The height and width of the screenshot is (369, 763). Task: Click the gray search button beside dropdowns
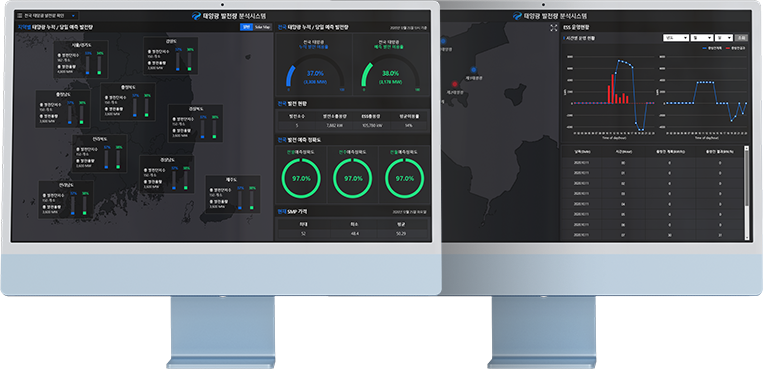pyautogui.click(x=741, y=37)
